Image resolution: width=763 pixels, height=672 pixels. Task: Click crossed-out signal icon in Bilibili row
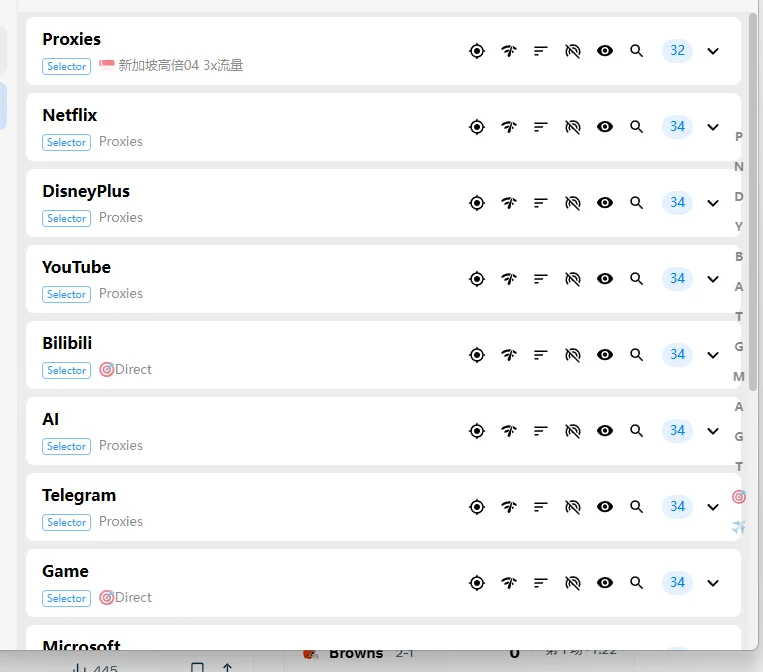(573, 355)
